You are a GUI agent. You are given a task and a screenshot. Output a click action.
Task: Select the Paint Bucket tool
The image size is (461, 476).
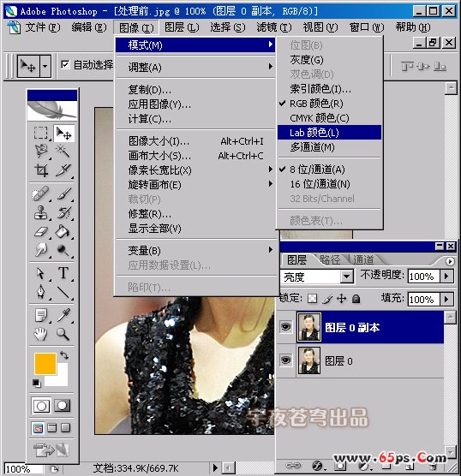click(63, 232)
